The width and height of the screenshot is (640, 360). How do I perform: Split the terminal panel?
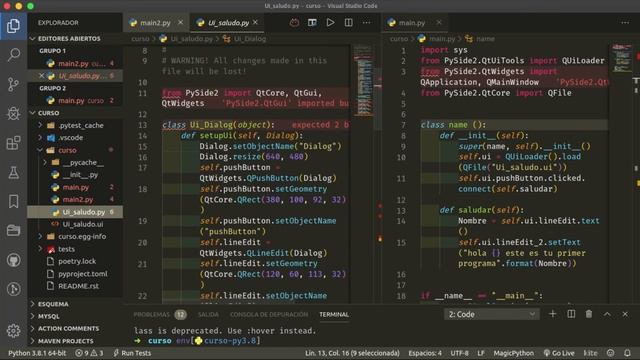[571, 314]
